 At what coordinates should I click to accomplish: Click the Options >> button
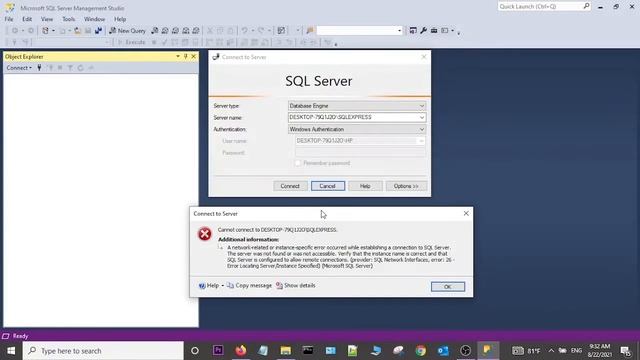click(x=406, y=186)
